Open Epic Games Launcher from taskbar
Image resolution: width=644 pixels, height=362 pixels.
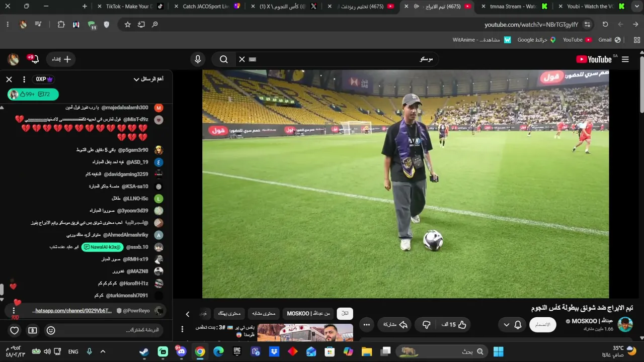(237, 351)
